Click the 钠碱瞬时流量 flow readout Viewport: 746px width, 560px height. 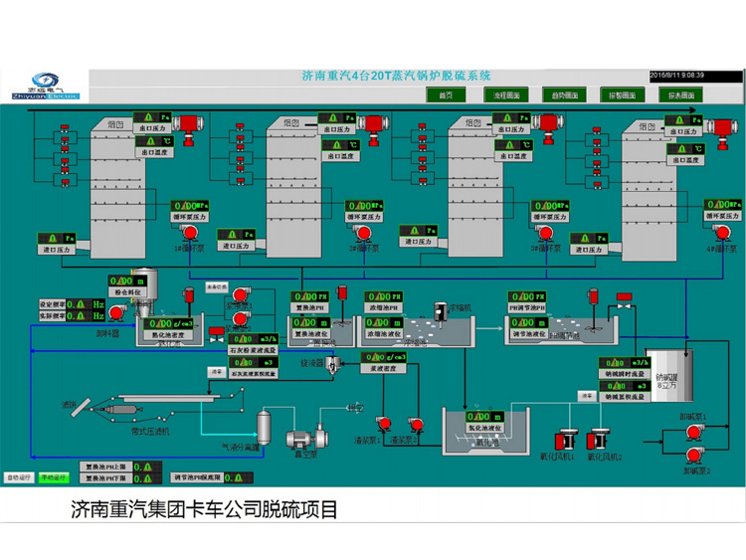click(x=625, y=362)
